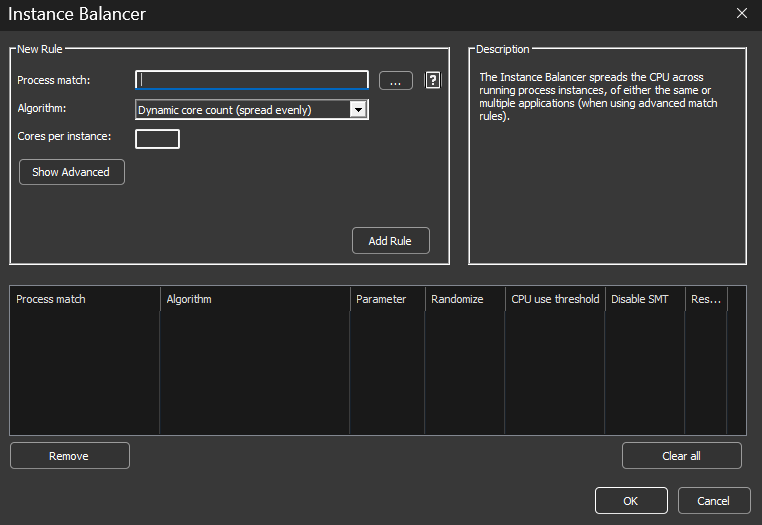
Task: Click the Algorithm: label
Action: pyautogui.click(x=42, y=108)
